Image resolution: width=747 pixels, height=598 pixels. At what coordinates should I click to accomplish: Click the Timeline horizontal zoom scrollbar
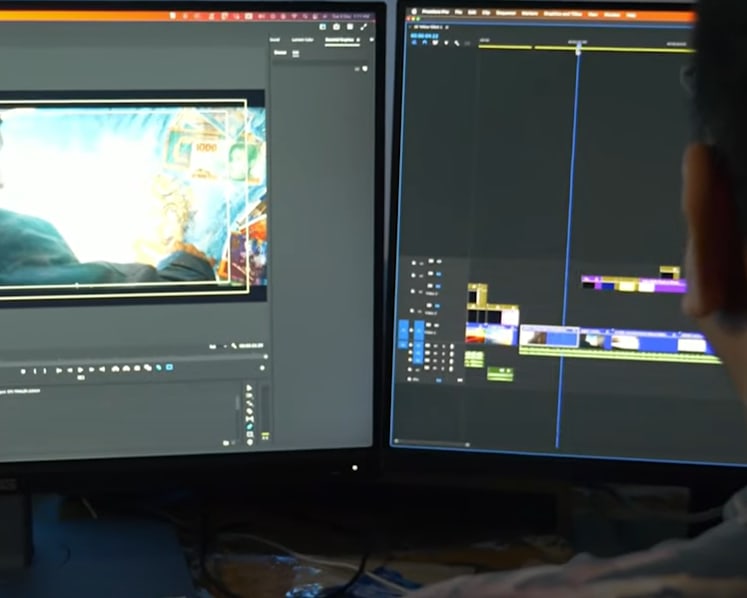coord(432,444)
